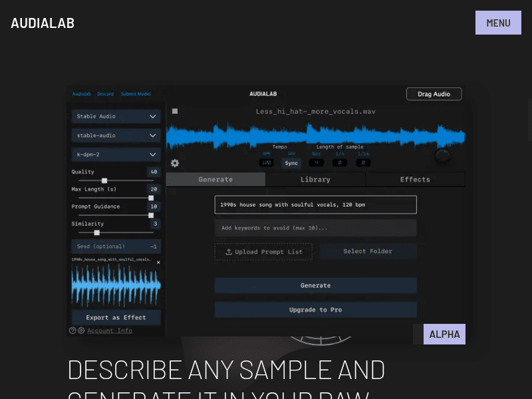This screenshot has width=532, height=399.
Task: Click the Upgrade to Pro button
Action: pyautogui.click(x=315, y=310)
